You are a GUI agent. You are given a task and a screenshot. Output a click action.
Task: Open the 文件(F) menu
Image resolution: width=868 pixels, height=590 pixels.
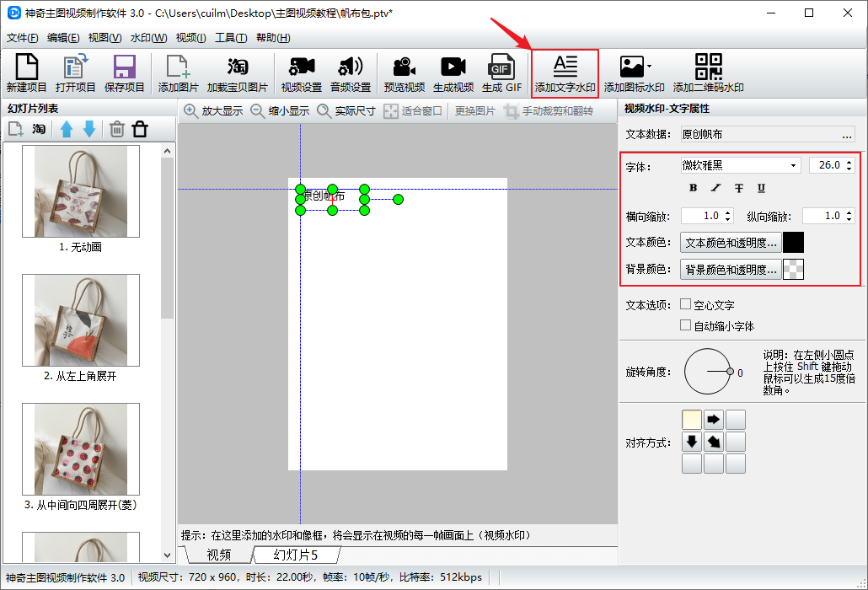click(22, 38)
